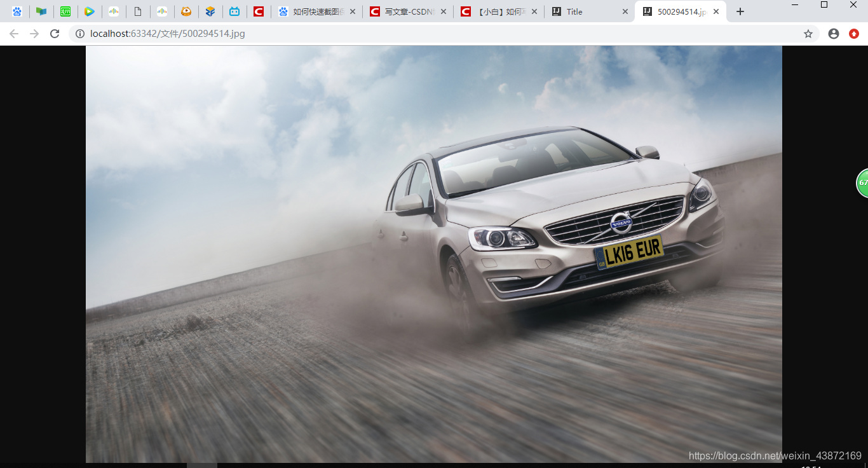This screenshot has width=868, height=468.
Task: Click the Volvo car image to zoom
Action: pos(434,254)
